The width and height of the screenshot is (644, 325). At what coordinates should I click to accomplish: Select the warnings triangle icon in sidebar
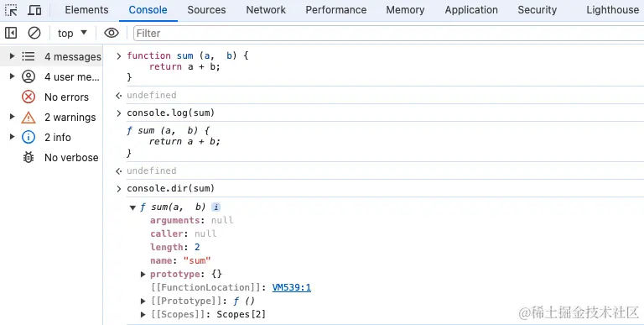(29, 118)
